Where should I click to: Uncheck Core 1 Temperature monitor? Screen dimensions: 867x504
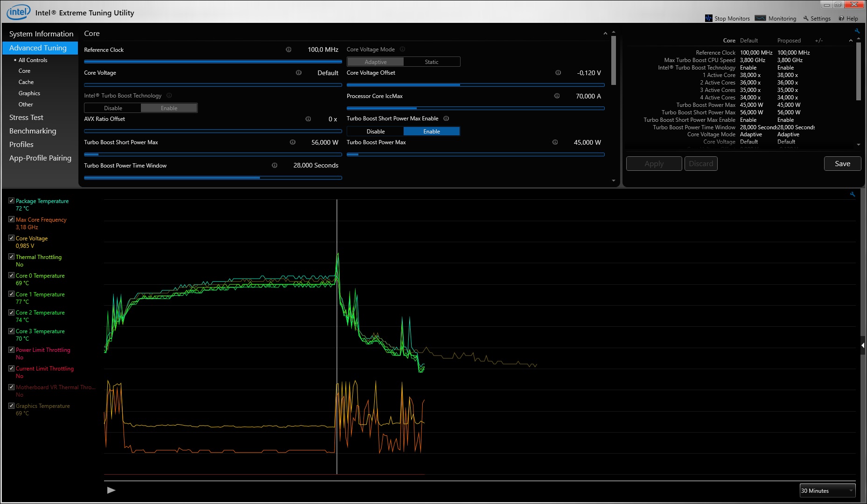tap(11, 294)
